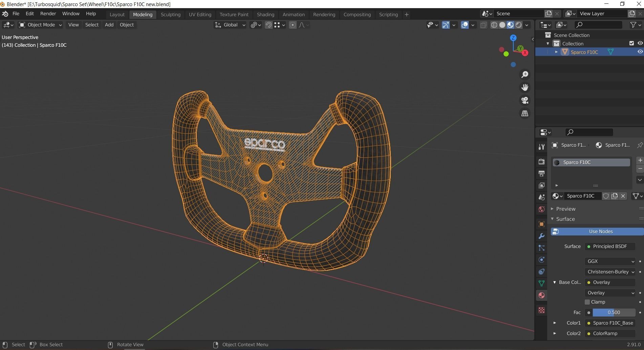Open the Particles properties tab
This screenshot has width=644, height=350.
pyautogui.click(x=541, y=248)
